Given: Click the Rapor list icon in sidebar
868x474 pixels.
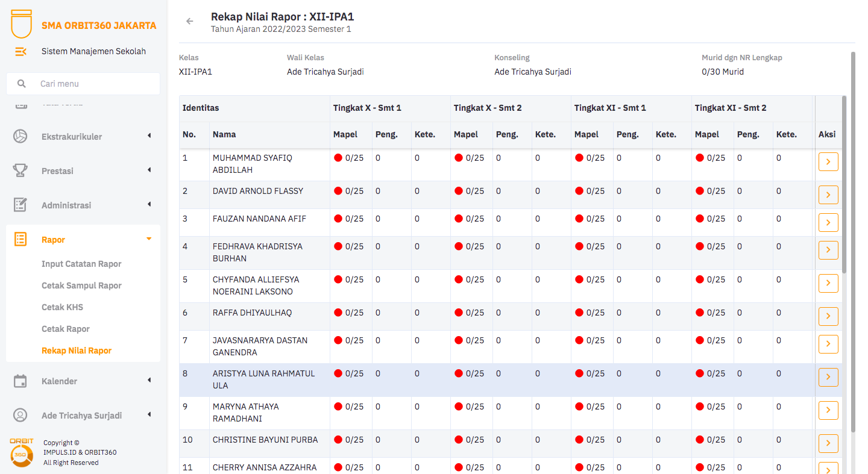Looking at the screenshot, I should point(20,240).
